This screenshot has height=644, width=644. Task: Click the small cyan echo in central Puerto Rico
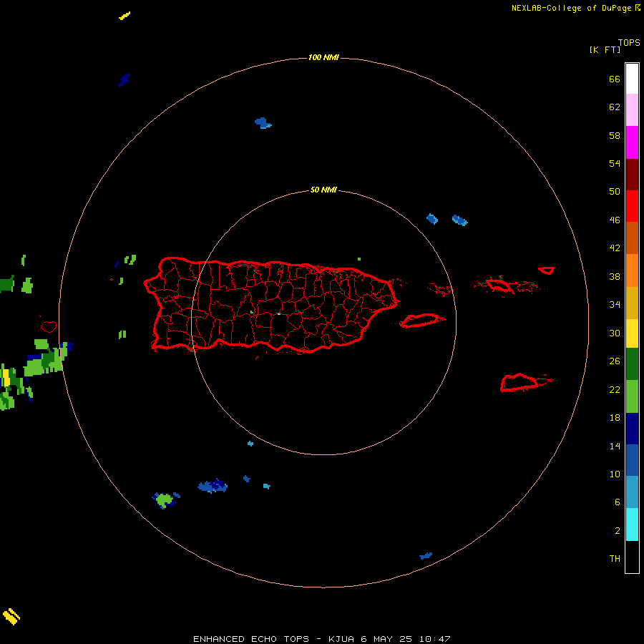coord(279,314)
